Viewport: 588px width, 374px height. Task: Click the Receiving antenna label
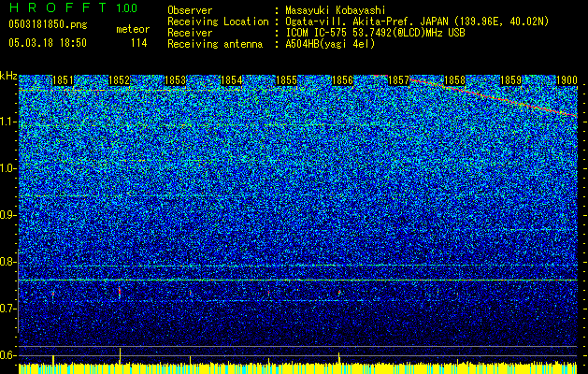(215, 44)
